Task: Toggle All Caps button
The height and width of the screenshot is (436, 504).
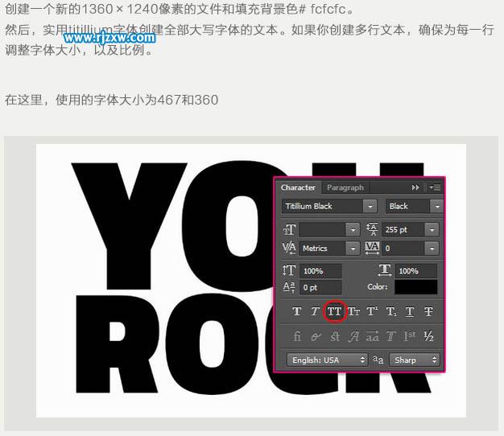Action: pos(334,311)
